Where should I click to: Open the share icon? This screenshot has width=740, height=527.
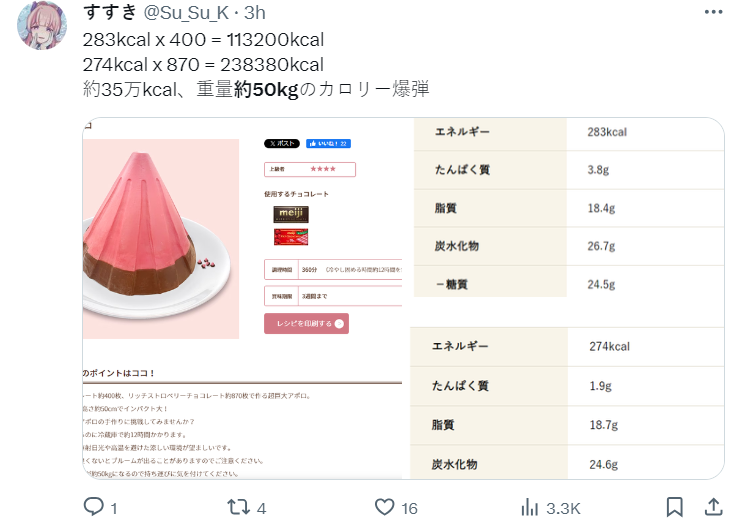click(x=714, y=507)
